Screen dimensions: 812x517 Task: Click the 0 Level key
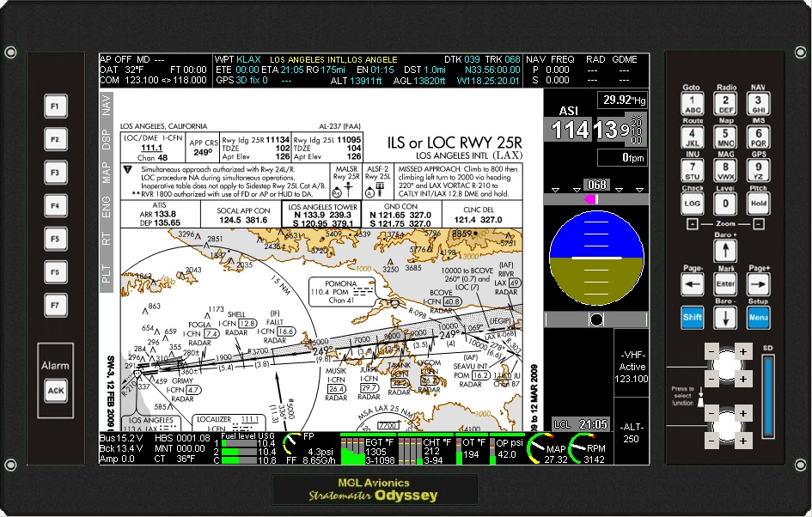coord(725,204)
